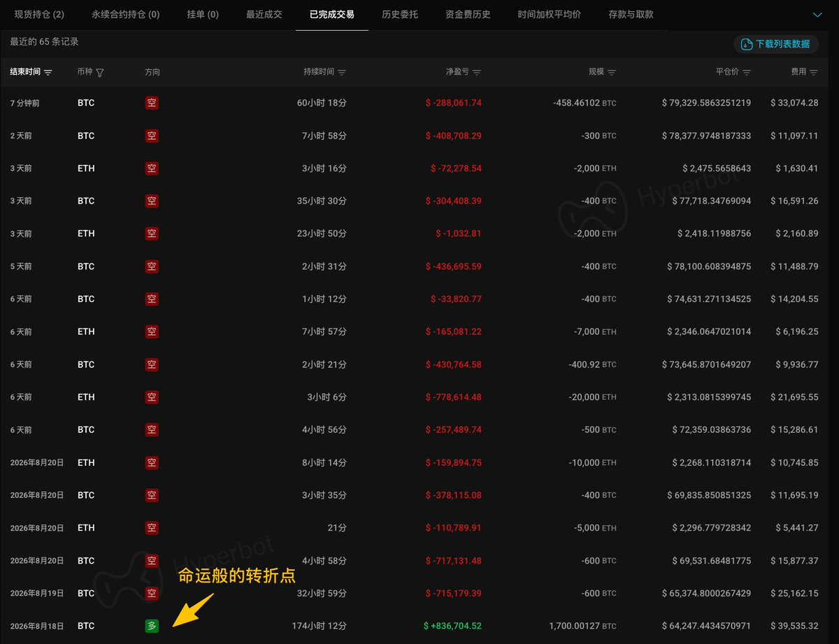Switch to the 现货持仓 (2) tab
The height and width of the screenshot is (644, 839).
[39, 14]
